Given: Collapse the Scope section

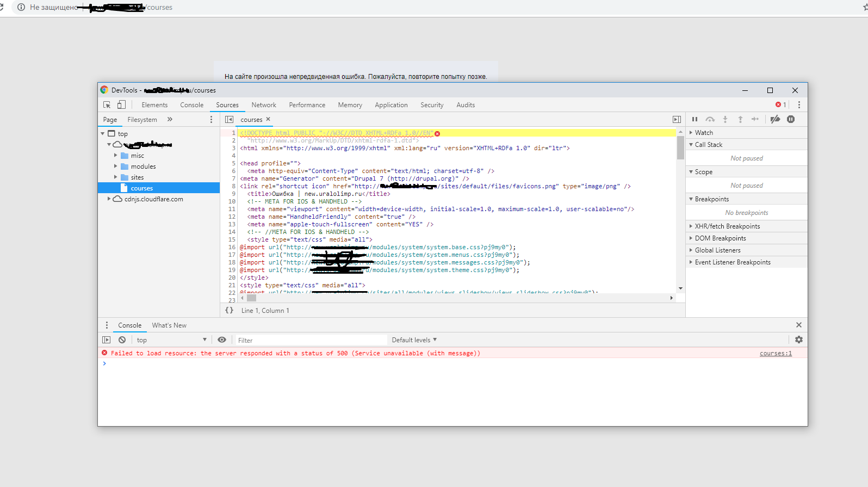Looking at the screenshot, I should click(746, 171).
